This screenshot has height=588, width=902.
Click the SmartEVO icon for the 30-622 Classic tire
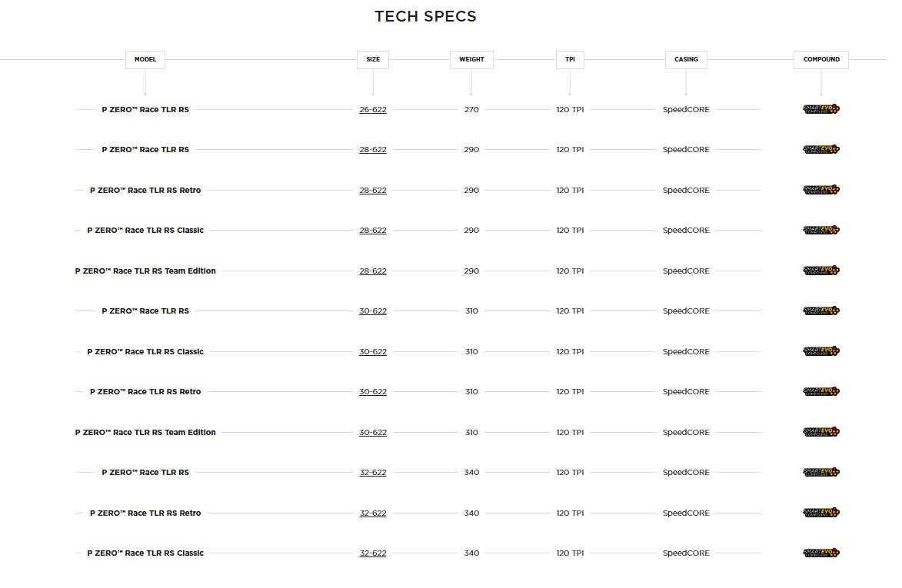(820, 351)
